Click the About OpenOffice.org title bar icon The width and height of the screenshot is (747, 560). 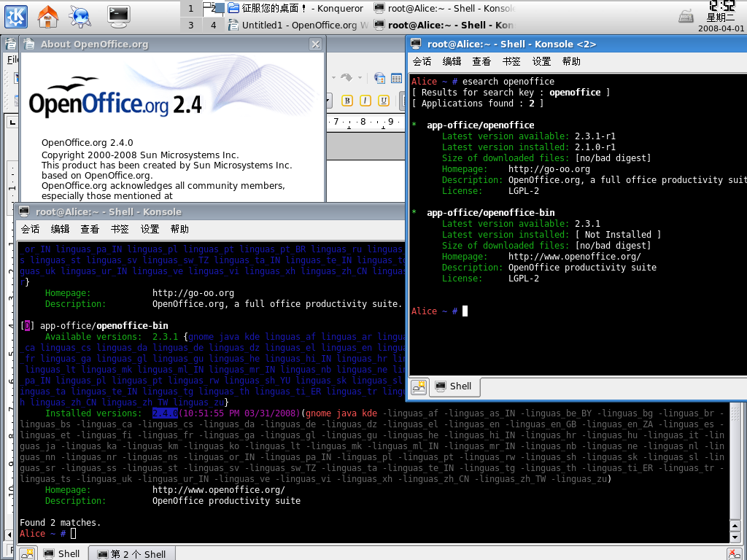[x=29, y=44]
